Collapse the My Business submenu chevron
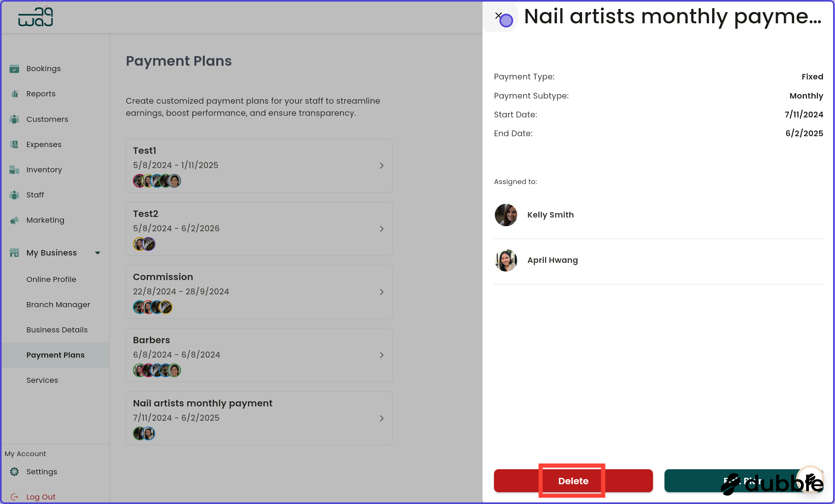 click(98, 253)
